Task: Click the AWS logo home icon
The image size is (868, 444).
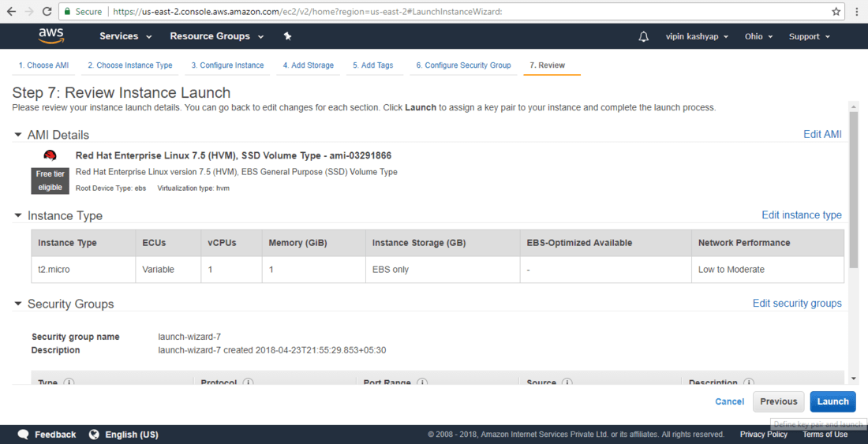Action: pyautogui.click(x=51, y=36)
